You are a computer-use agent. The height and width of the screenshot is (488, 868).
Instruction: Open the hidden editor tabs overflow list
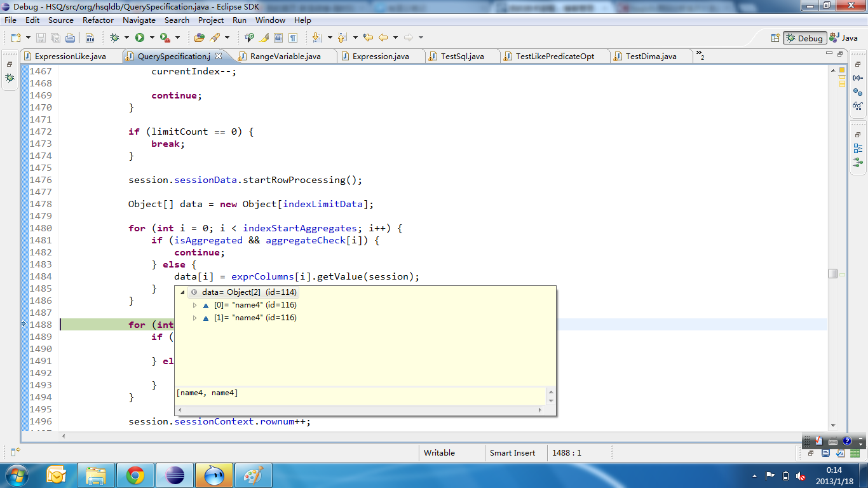pyautogui.click(x=700, y=56)
